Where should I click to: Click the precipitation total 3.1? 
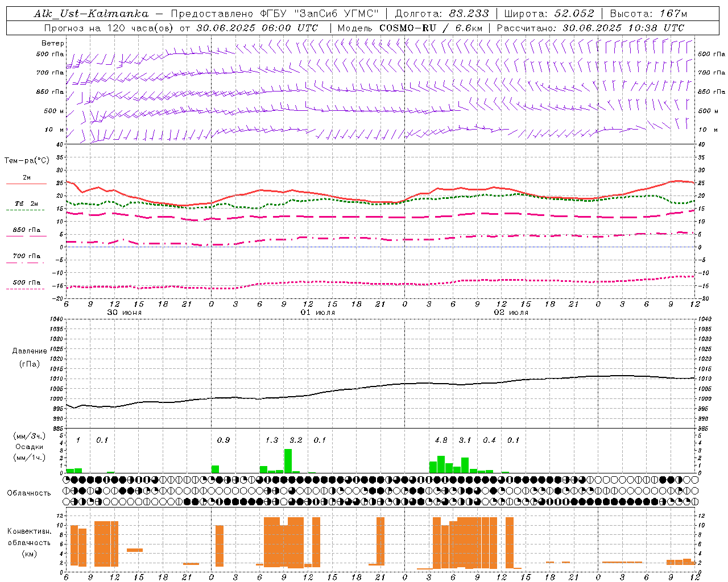coord(465,440)
